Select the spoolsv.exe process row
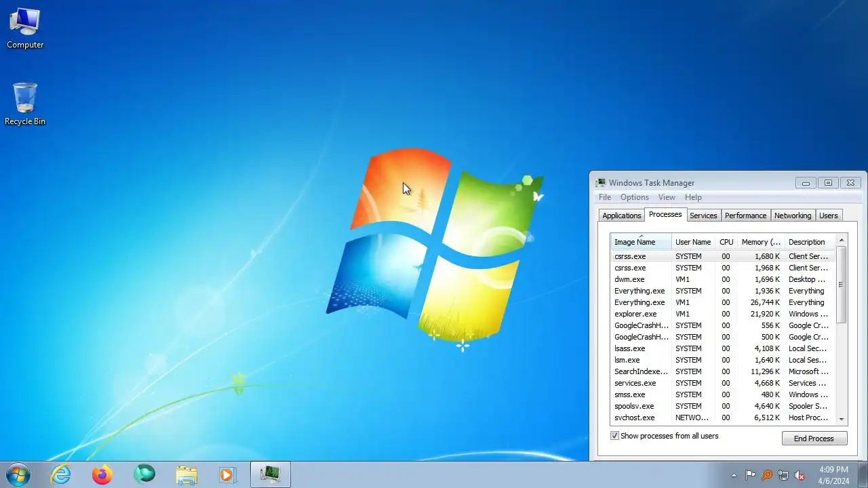Image resolution: width=868 pixels, height=488 pixels. pyautogui.click(x=723, y=406)
